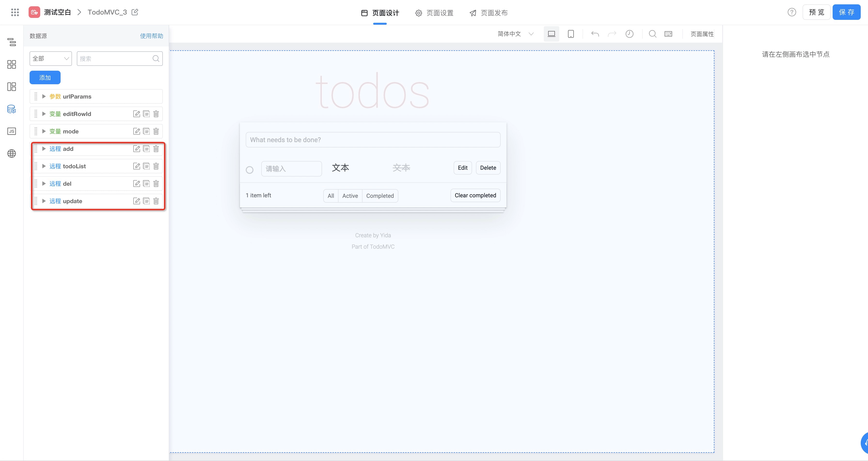
Task: Toggle the todo item radio circle
Action: tap(249, 170)
